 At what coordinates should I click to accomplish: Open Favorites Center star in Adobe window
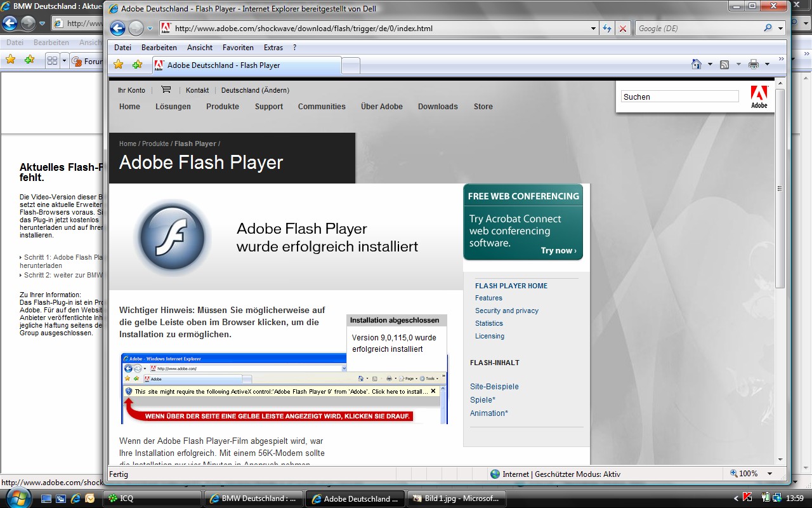[x=118, y=65]
